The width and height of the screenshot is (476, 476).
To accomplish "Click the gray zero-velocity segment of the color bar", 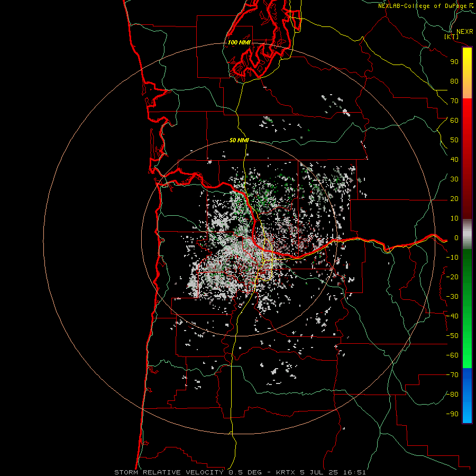I will pyautogui.click(x=467, y=234).
